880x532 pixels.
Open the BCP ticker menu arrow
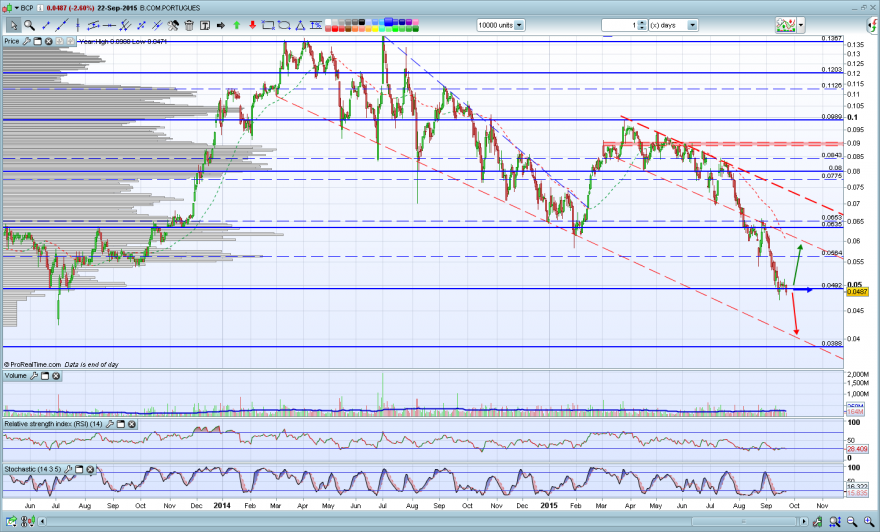click(x=17, y=8)
